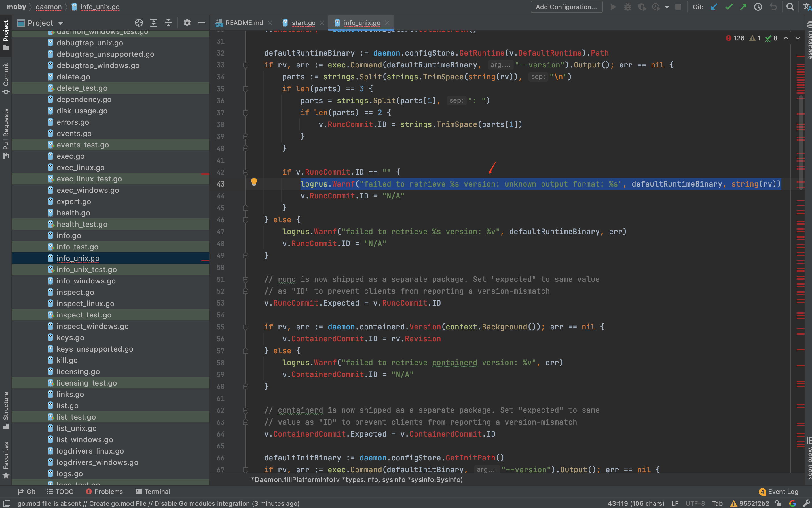
Task: Open the Project view dropdown
Action: pos(61,23)
